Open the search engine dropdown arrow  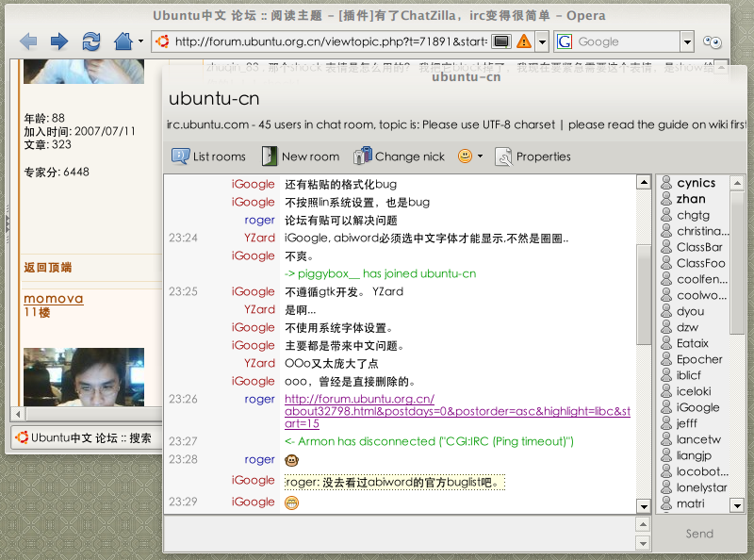tap(687, 41)
